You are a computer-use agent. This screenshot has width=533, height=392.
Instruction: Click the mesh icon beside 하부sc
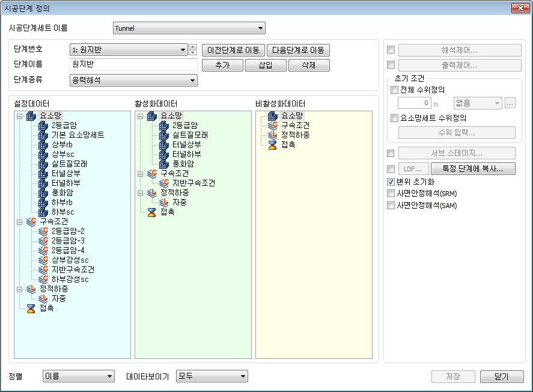[x=43, y=212]
